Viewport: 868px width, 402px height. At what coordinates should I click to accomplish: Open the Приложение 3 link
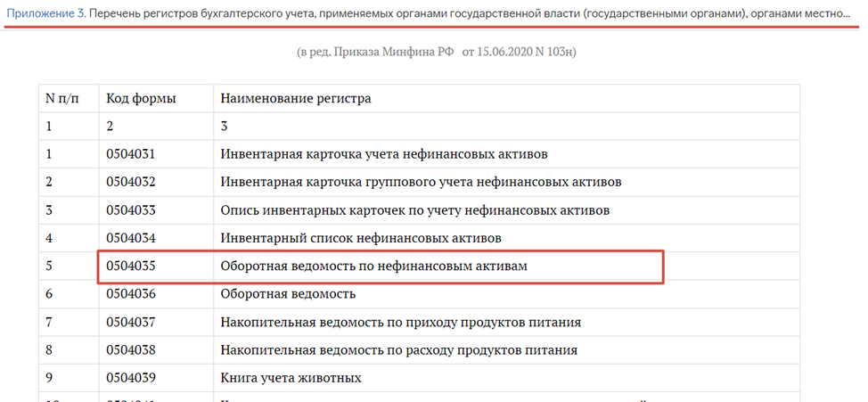(46, 12)
